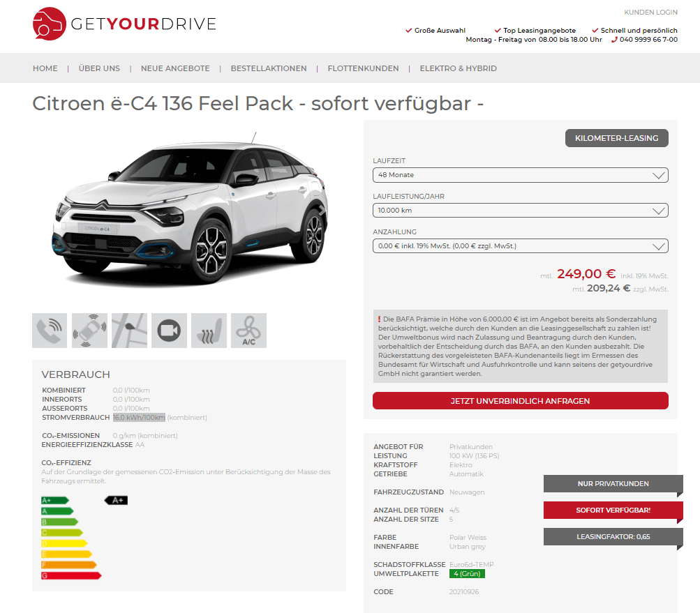Viewport: 700px width, 613px height.
Task: Click the green A+ efficiency bar
Action: point(55,501)
